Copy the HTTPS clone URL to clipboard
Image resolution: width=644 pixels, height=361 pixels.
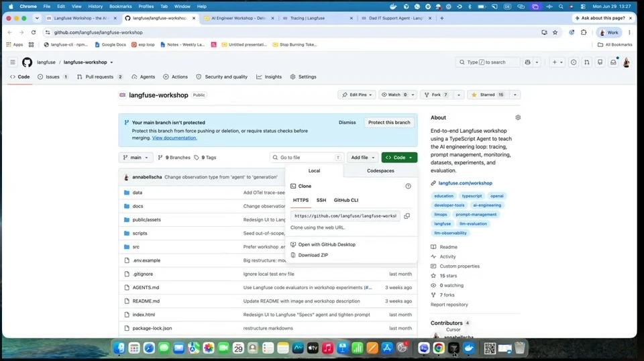[x=407, y=215]
